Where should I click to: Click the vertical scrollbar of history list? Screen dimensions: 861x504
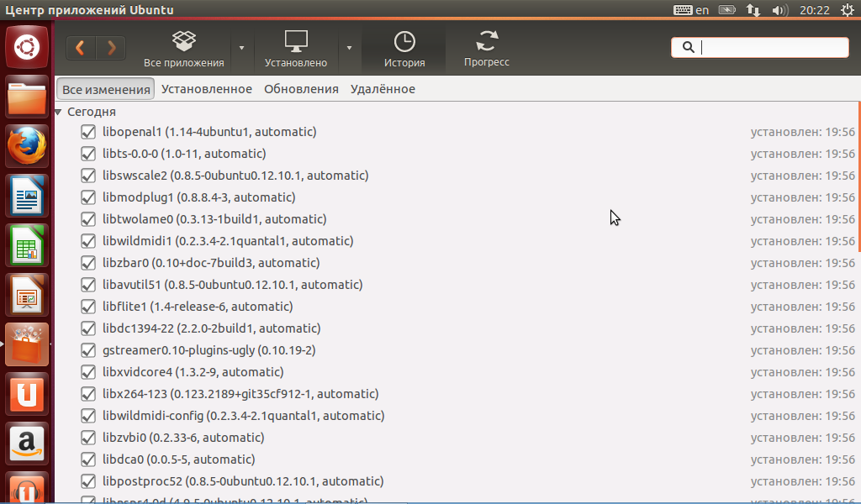coord(858,176)
